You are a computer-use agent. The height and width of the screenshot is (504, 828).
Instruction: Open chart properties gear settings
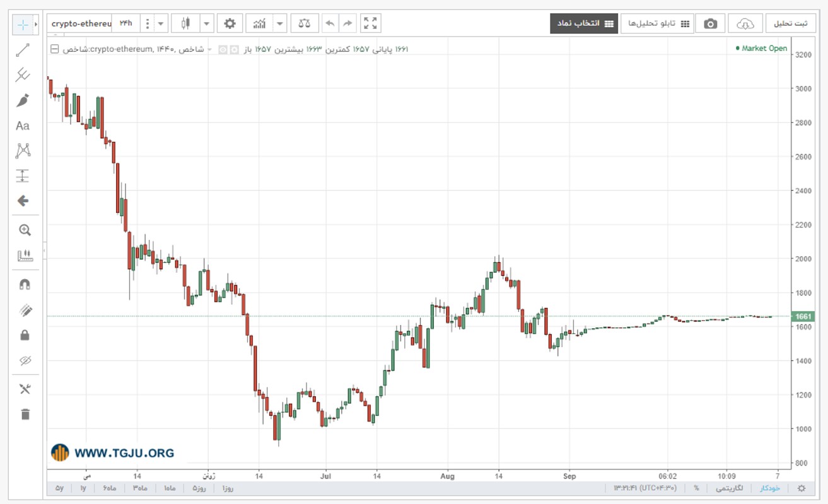coord(230,24)
